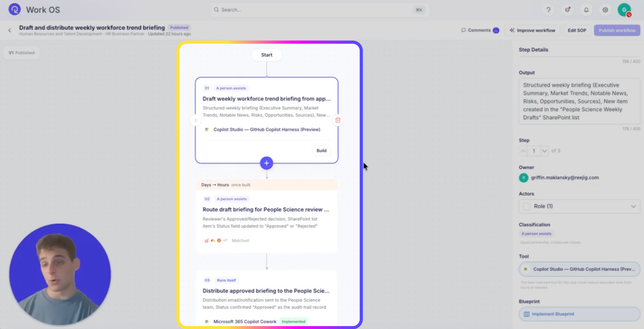Screen dimensions: 644x329
Task: Click "A person assists" tag on step 02
Action: [x=231, y=199]
